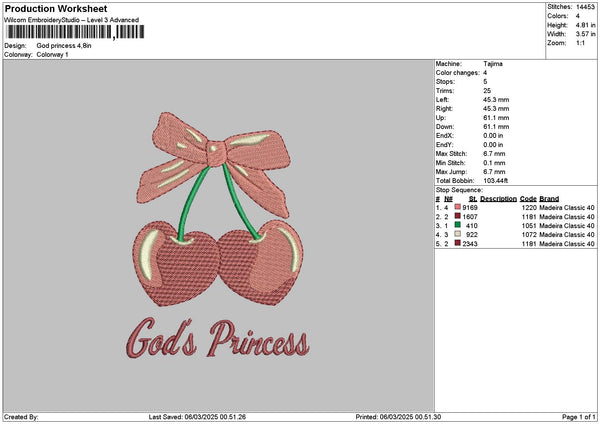The image size is (600, 424).
Task: Click the Total Bobbin value "103.44ft"
Action: pos(496,181)
